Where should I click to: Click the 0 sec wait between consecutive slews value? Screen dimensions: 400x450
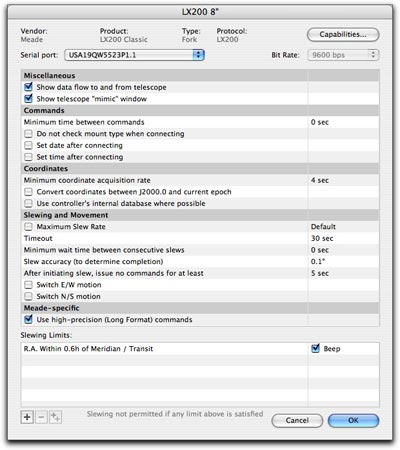320,250
